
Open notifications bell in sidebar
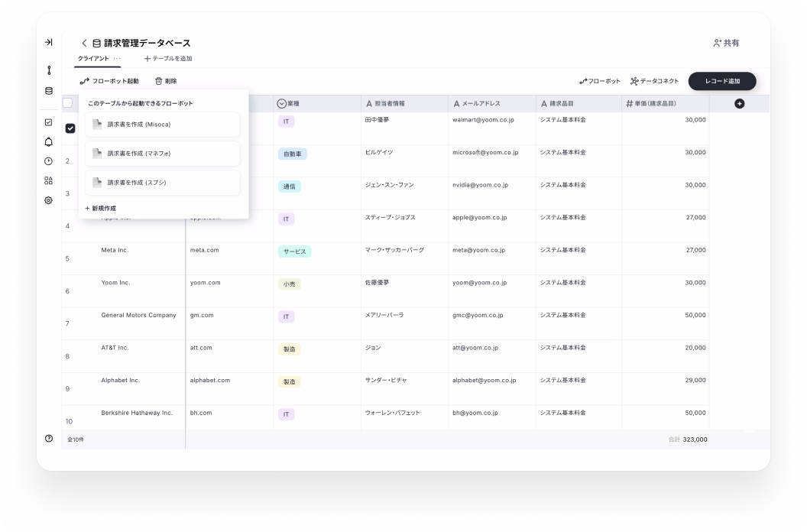pos(49,141)
